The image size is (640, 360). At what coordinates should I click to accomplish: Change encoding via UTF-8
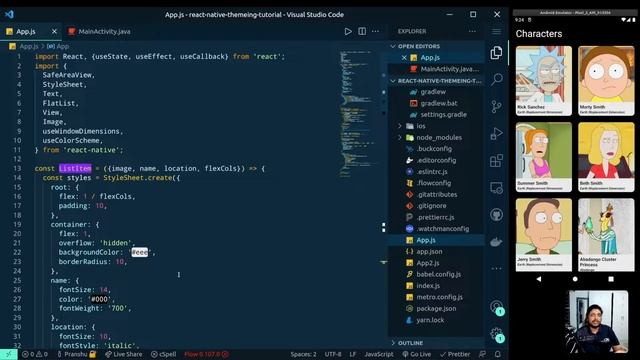click(333, 354)
